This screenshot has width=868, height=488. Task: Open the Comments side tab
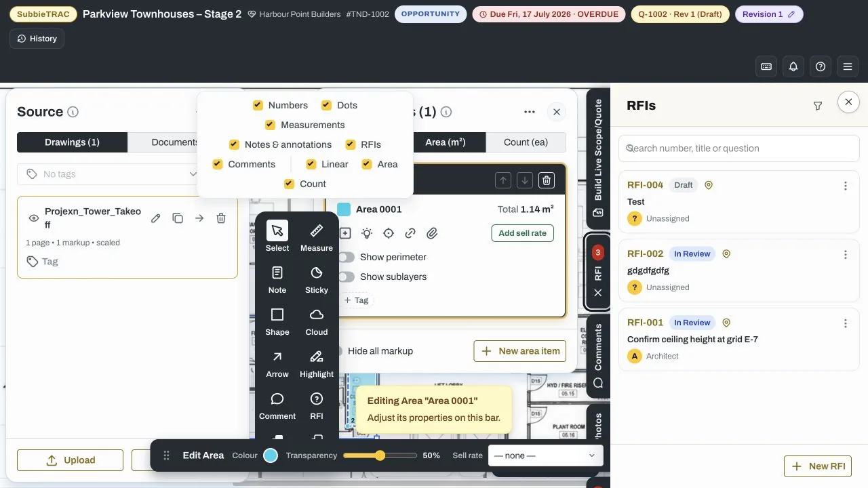tap(597, 355)
